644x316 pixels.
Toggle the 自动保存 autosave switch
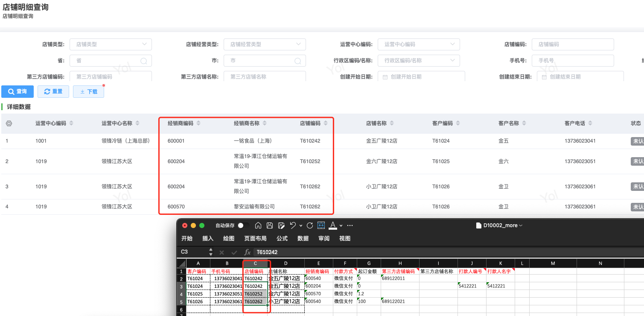click(x=243, y=225)
